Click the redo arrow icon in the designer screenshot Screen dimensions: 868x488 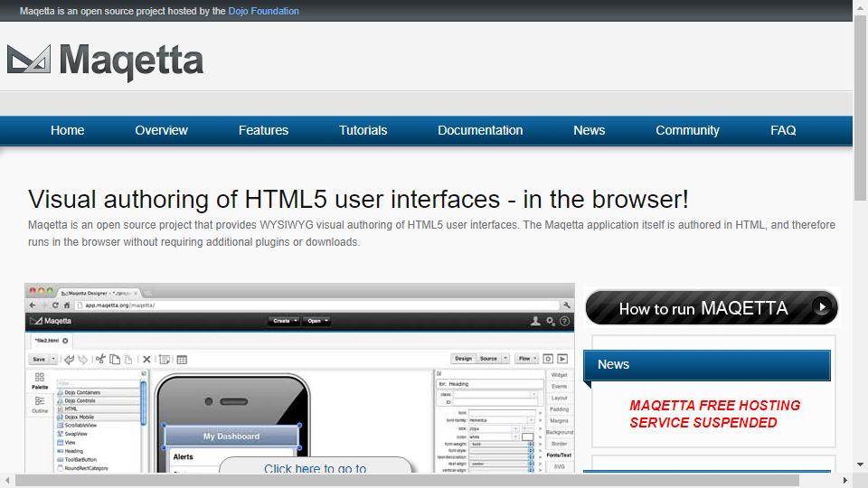point(82,359)
